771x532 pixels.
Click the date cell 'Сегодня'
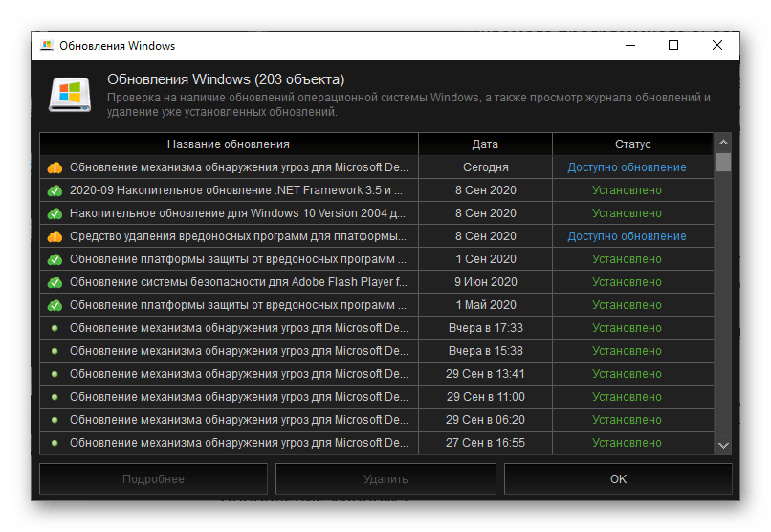(485, 167)
